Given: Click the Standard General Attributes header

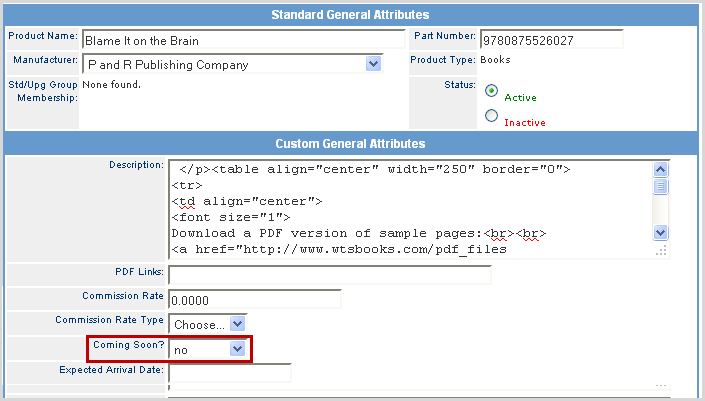Looking at the screenshot, I should [x=351, y=15].
